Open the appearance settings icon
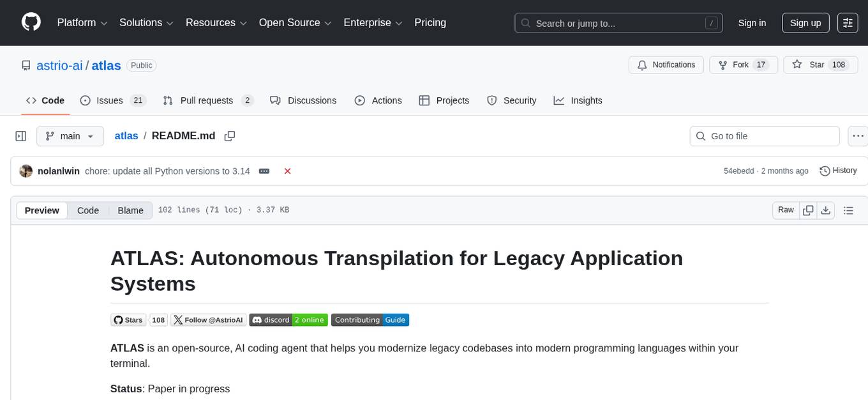Screen dimensions: 868x400 click(848, 23)
